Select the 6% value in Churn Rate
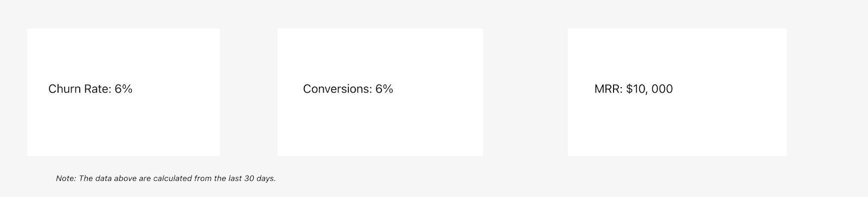The width and height of the screenshot is (868, 197). (124, 89)
